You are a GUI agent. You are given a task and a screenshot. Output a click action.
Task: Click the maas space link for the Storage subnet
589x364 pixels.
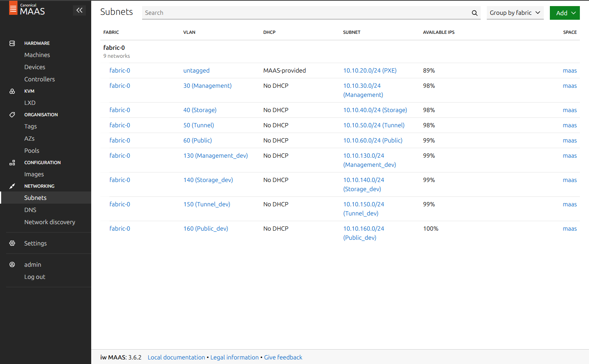[x=570, y=110]
